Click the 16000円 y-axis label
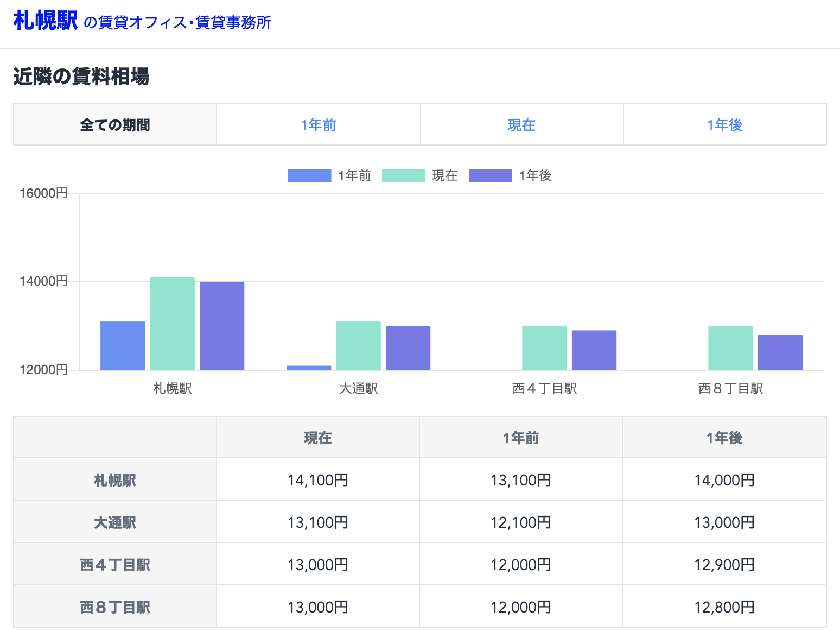Viewport: 840px width, 631px height. pos(43,193)
